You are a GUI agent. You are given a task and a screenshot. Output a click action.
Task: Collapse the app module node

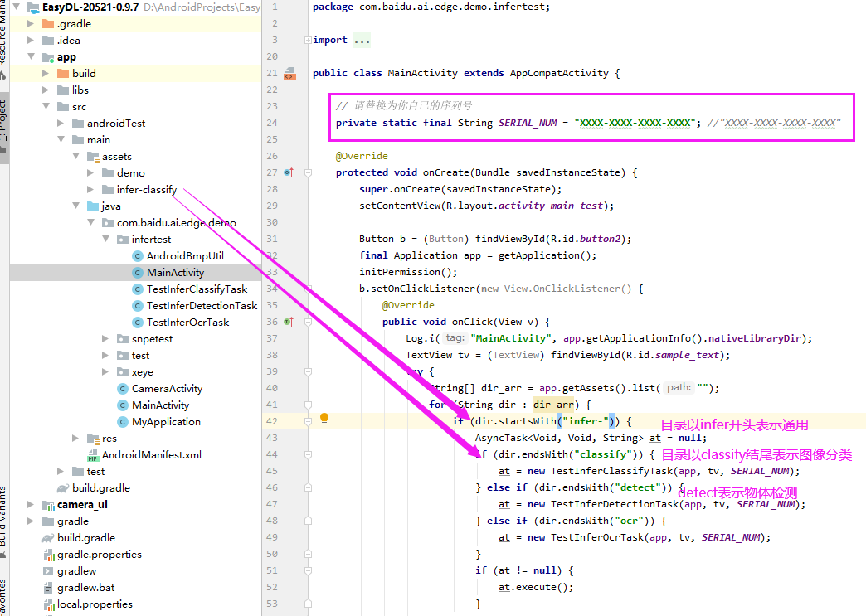pyautogui.click(x=31, y=57)
